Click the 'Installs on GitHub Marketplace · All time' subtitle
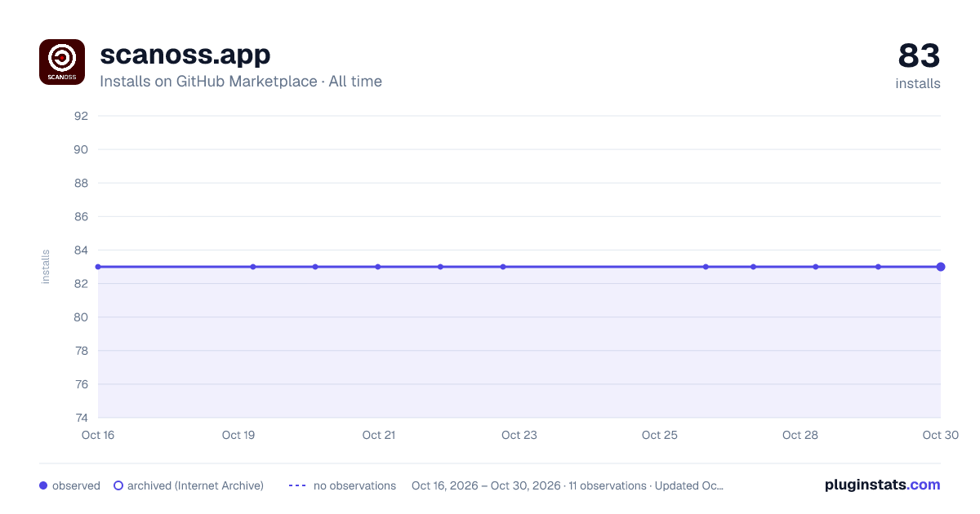Screen dimensions: 980x514 [241, 82]
